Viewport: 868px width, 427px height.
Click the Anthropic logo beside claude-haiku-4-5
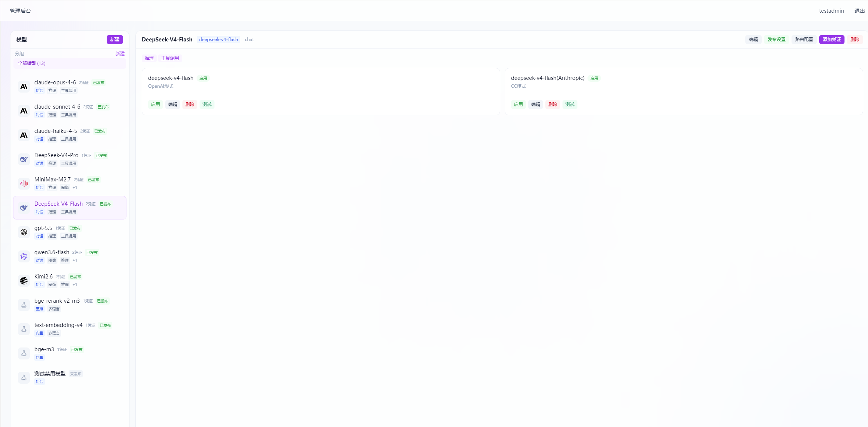[x=24, y=135]
